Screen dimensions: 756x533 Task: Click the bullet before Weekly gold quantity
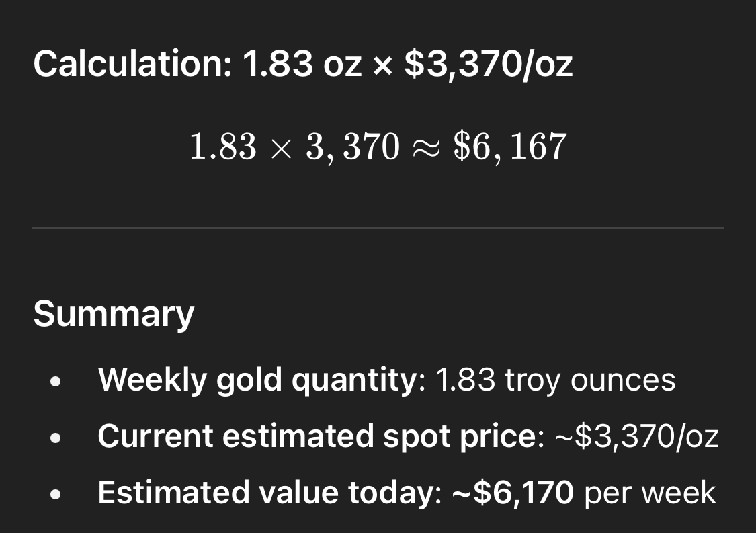[x=56, y=382]
